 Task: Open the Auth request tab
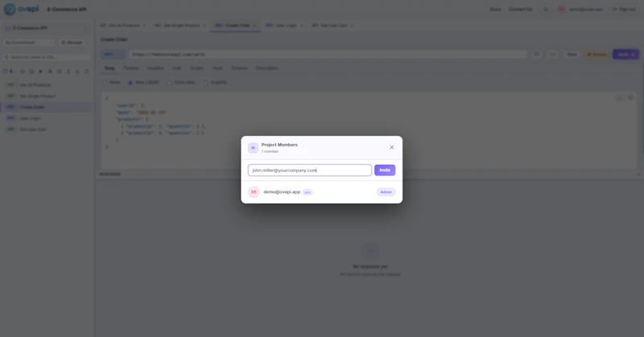pos(177,68)
